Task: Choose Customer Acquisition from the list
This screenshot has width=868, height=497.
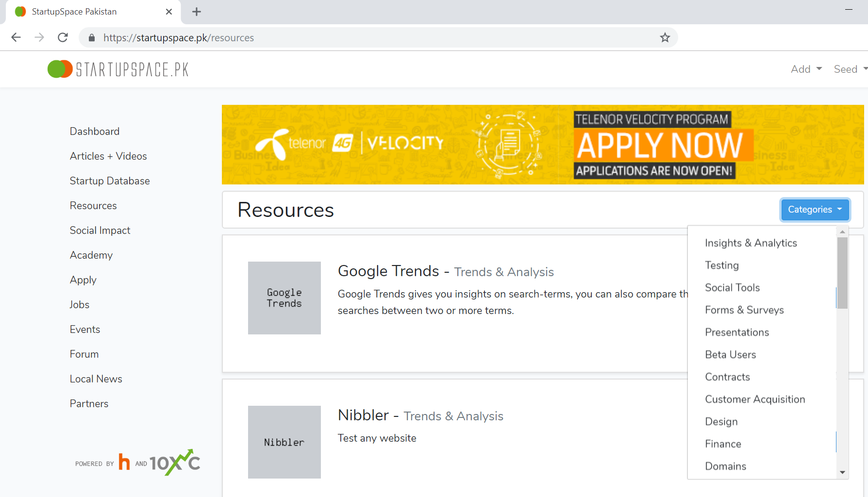Action: tap(754, 399)
